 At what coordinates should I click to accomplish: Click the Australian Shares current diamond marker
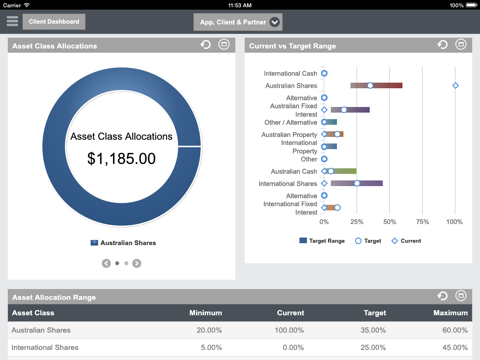[x=455, y=86]
